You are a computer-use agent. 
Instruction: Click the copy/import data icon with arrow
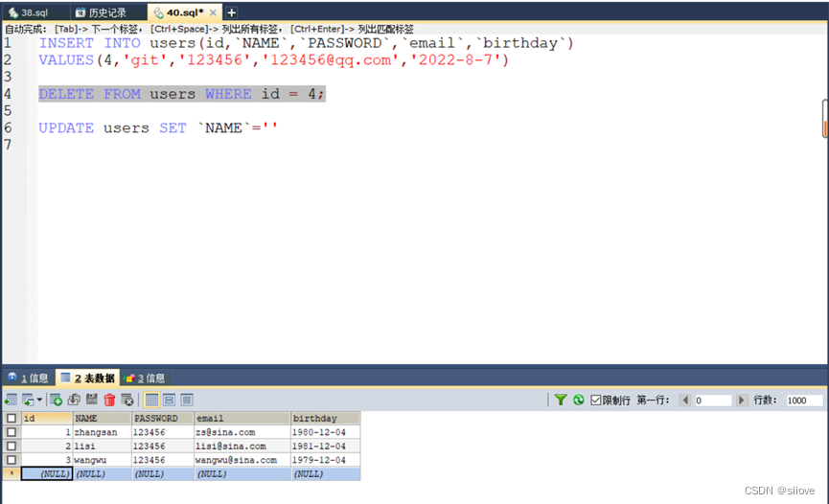coord(28,400)
